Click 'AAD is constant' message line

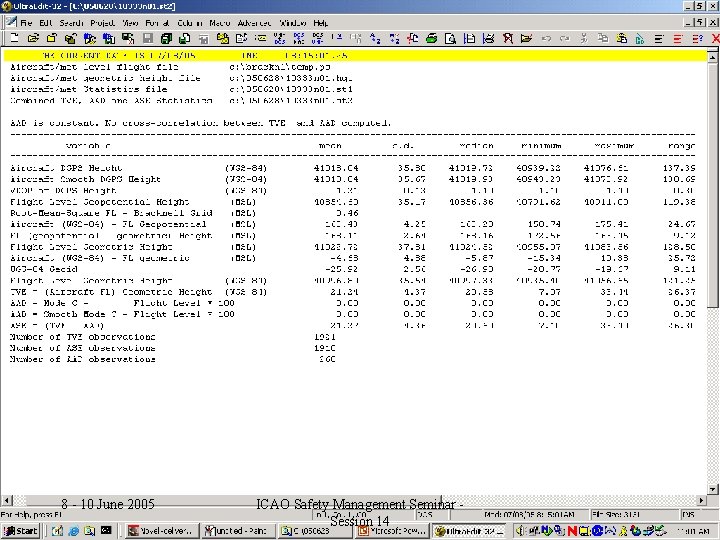(x=201, y=123)
